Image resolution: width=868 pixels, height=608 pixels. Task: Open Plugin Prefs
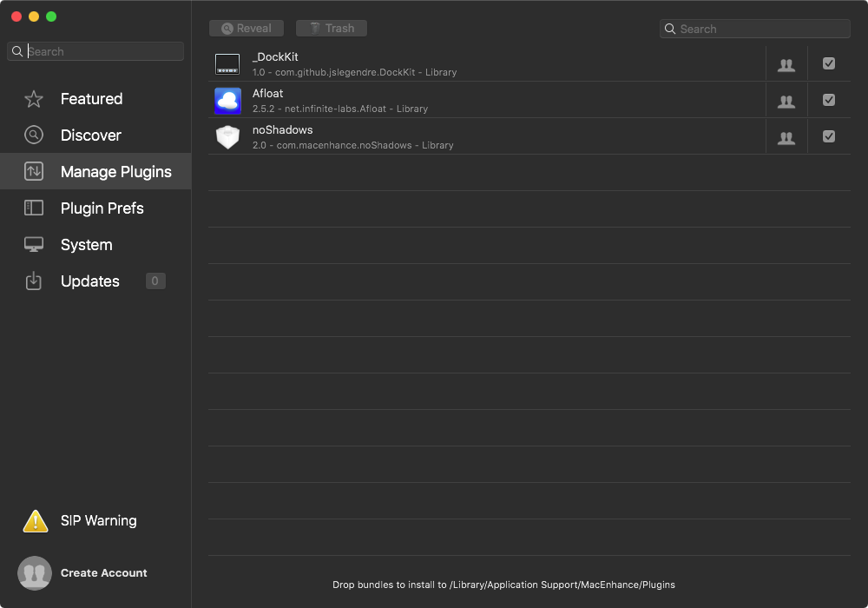coord(95,208)
